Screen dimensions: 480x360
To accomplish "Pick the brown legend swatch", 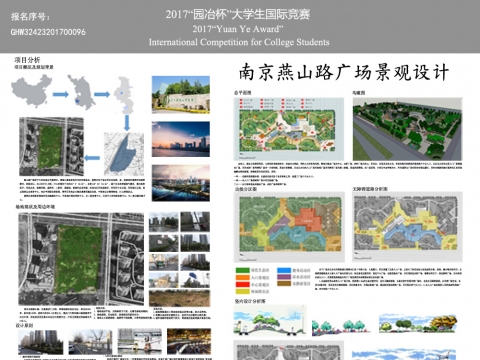I will [284, 284].
